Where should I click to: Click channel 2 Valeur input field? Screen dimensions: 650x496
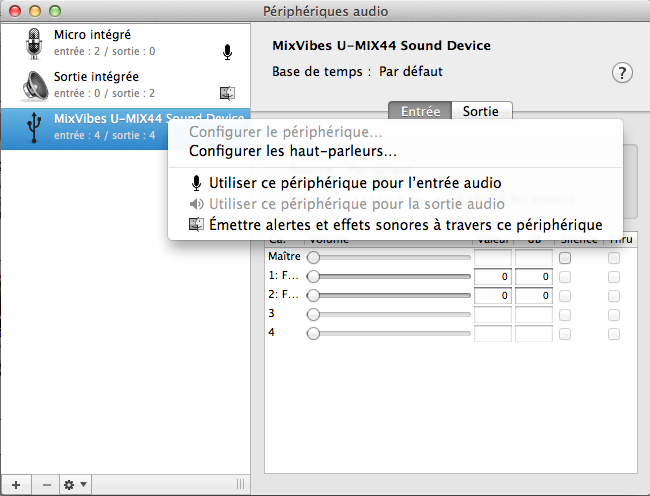[492, 295]
